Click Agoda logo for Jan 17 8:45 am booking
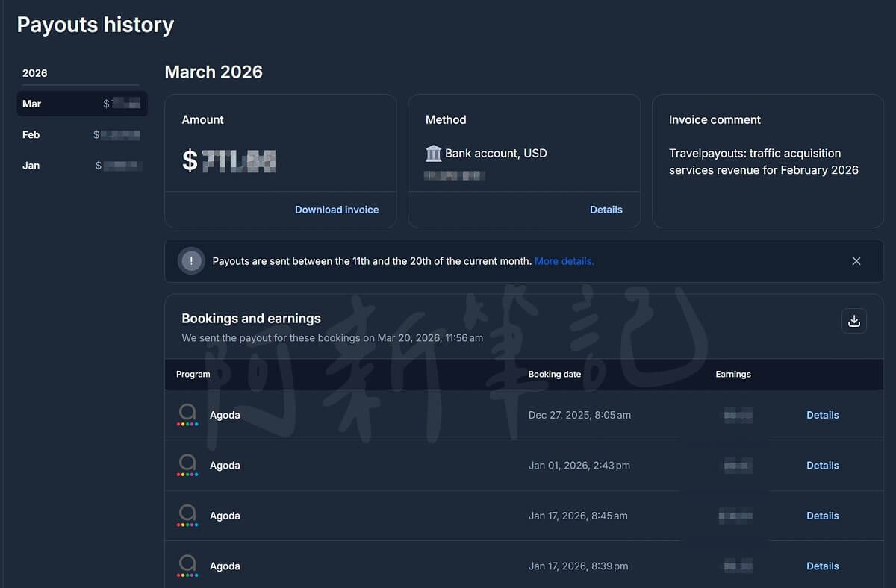The image size is (896, 588). click(x=187, y=516)
